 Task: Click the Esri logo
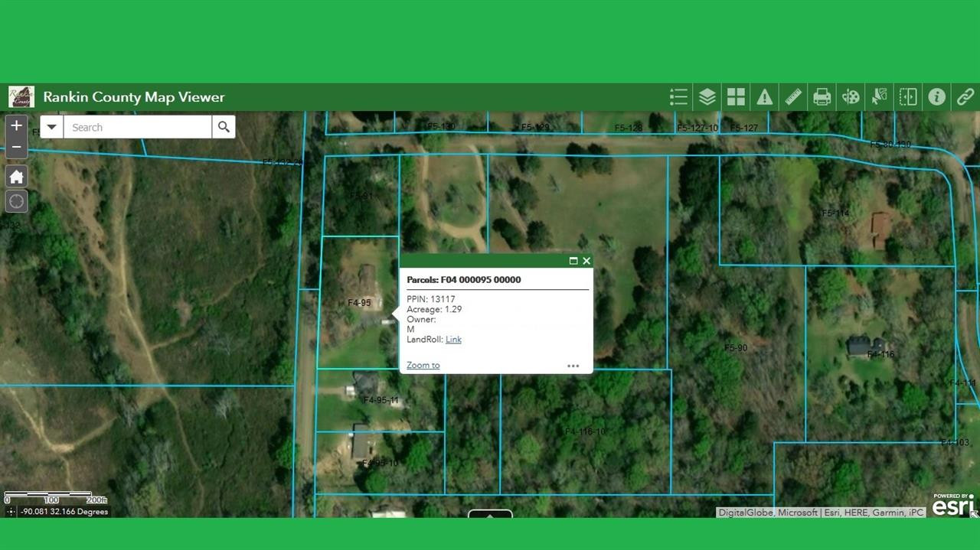[953, 504]
